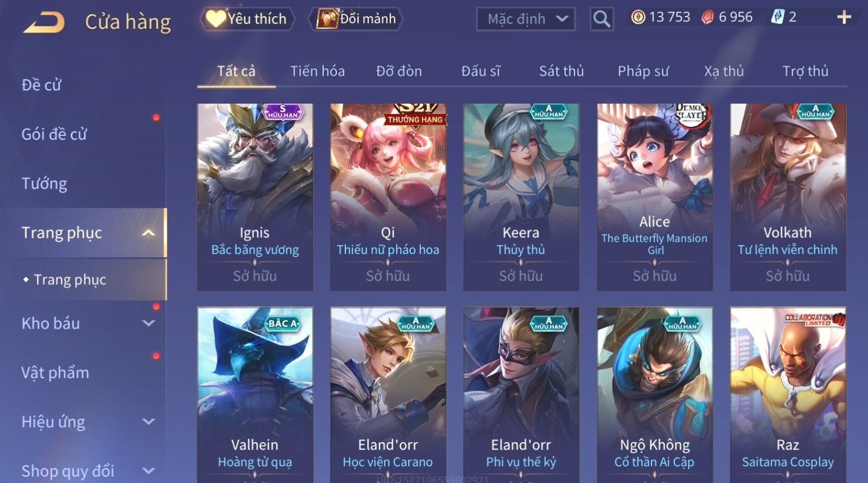Go to Gói đề cử section

[54, 134]
